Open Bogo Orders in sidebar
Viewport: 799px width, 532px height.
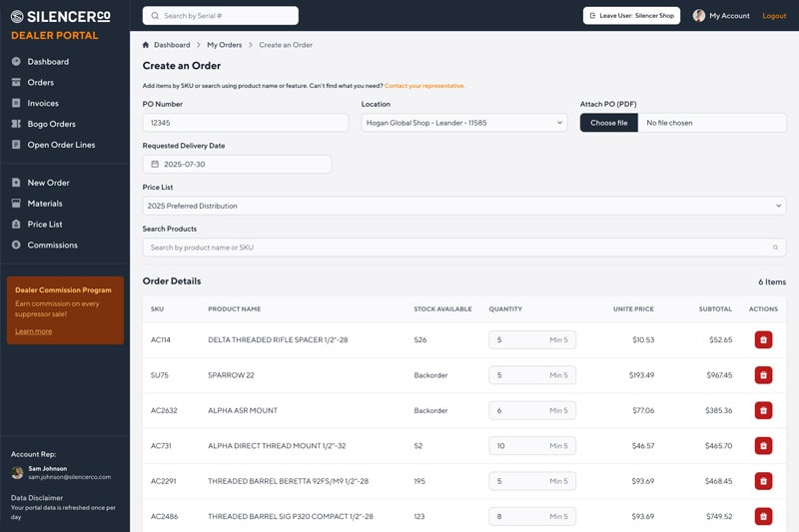click(51, 124)
